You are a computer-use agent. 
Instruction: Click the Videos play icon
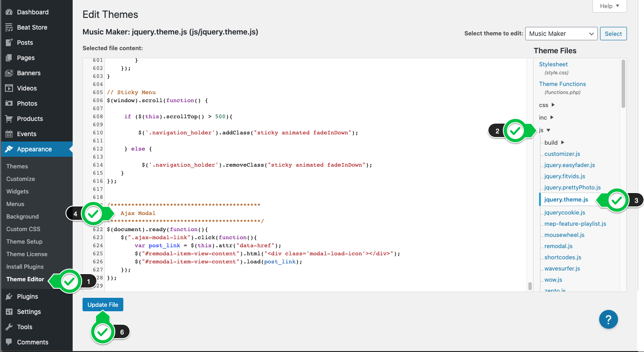coord(9,88)
